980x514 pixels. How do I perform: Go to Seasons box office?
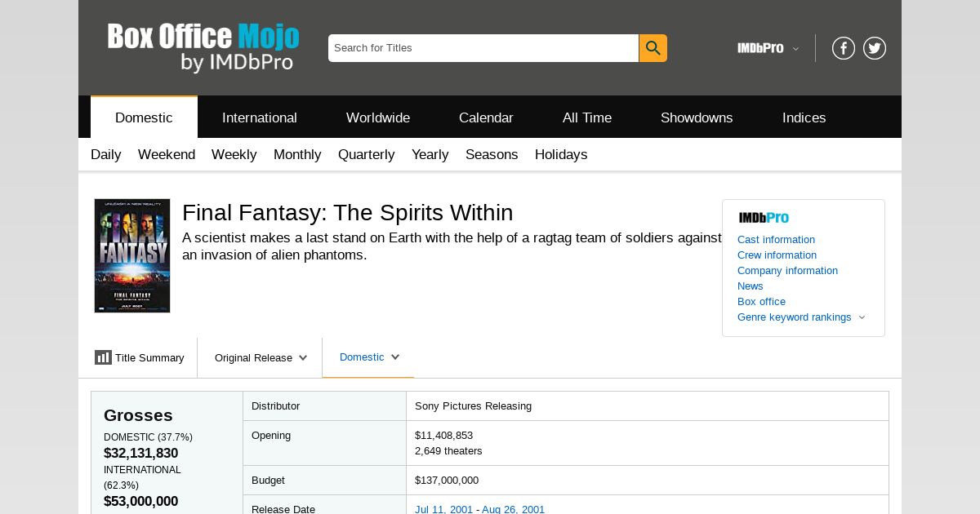492,154
